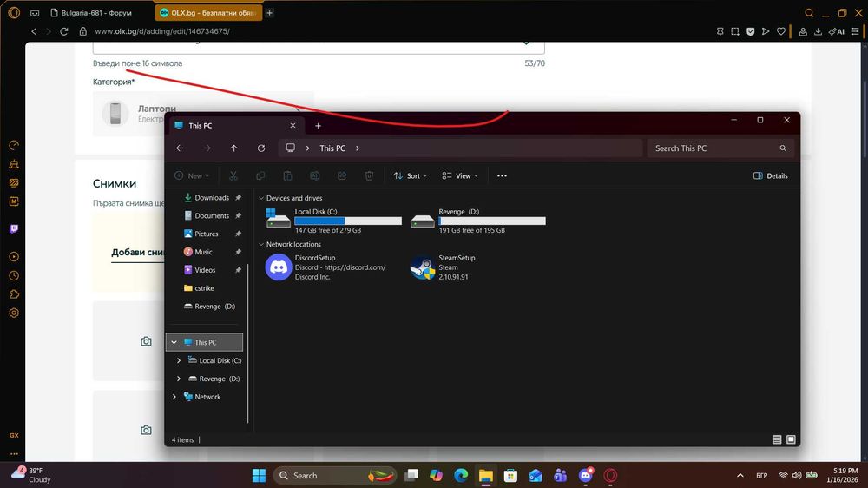Click the Opera snapshot icon in address bar
The width and height of the screenshot is (868, 488).
pyautogui.click(x=734, y=31)
